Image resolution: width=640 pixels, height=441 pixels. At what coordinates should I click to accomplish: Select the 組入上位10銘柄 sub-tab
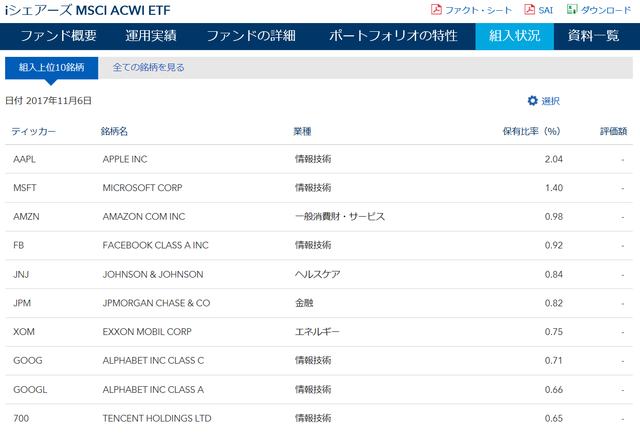[x=51, y=67]
